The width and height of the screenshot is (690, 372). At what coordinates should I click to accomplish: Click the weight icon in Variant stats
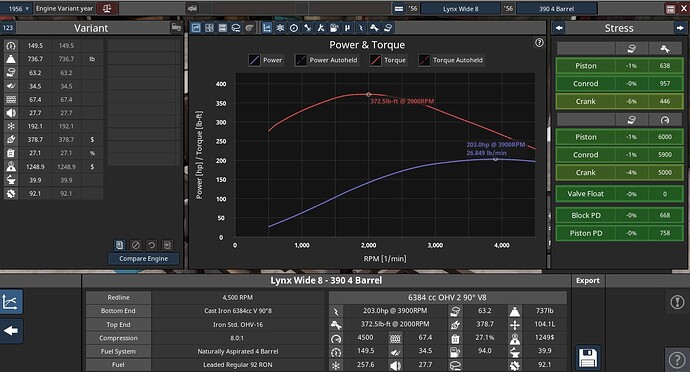(x=11, y=59)
